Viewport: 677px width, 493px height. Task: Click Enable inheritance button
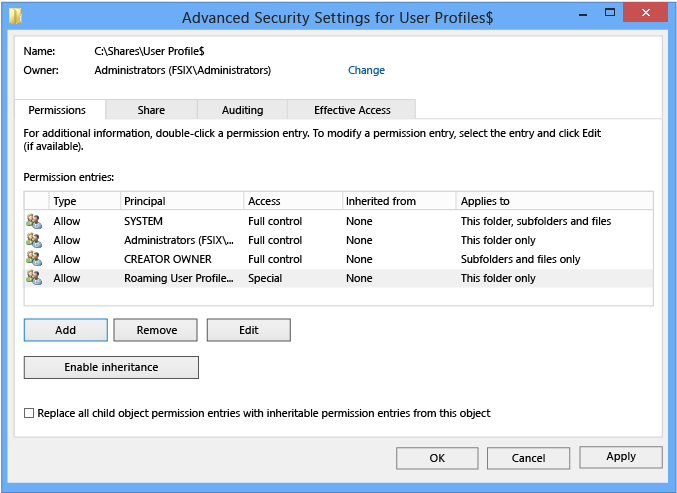111,367
